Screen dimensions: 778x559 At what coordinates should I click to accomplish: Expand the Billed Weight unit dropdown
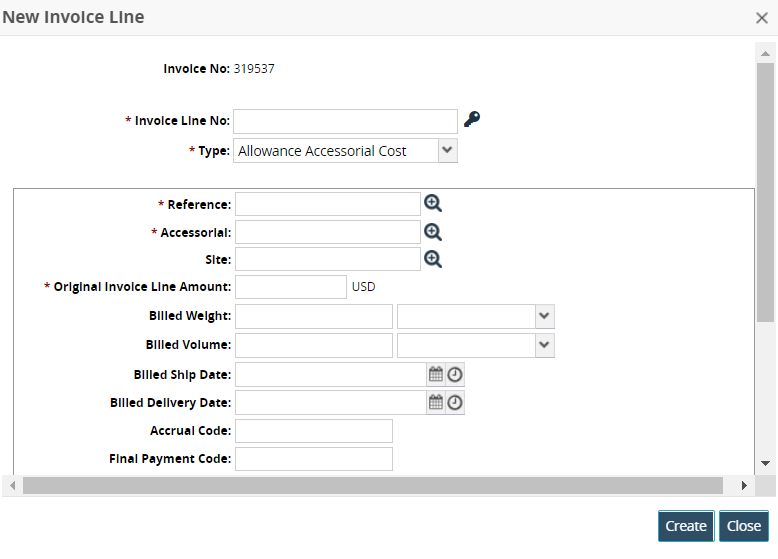pos(544,316)
